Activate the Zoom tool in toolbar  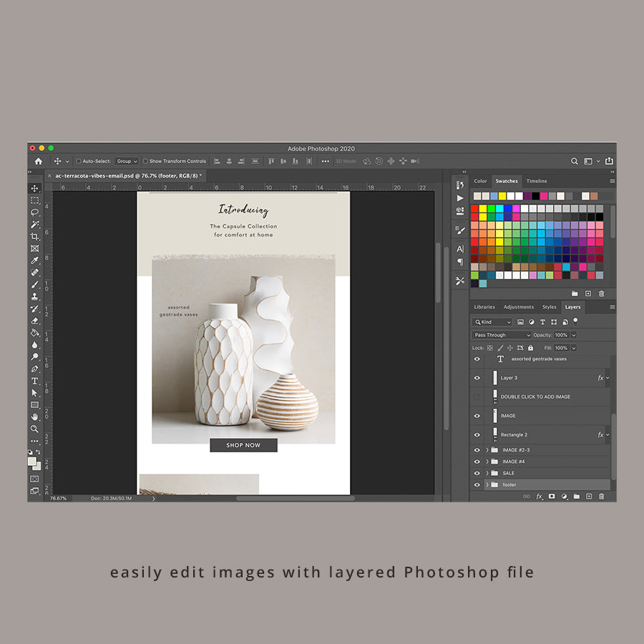pos(34,429)
